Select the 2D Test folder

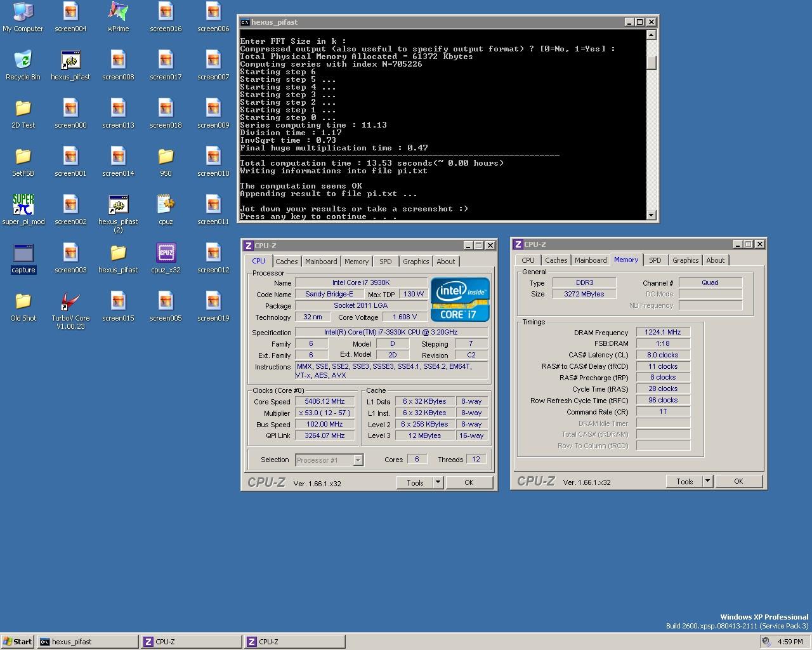tap(23, 114)
